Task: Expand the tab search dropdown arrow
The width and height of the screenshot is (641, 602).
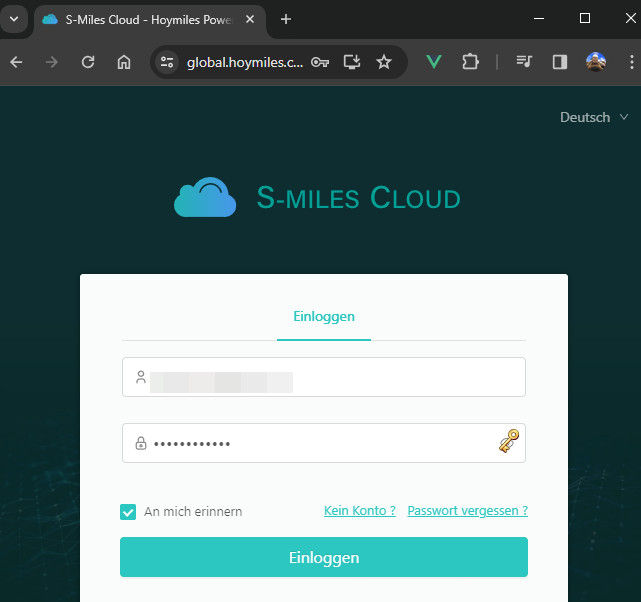Action: click(14, 19)
